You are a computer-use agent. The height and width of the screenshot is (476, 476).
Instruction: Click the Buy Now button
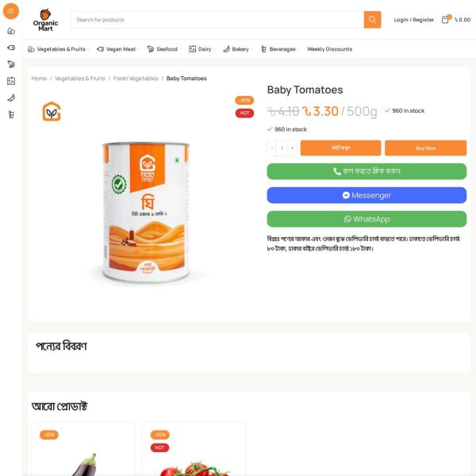(x=425, y=148)
